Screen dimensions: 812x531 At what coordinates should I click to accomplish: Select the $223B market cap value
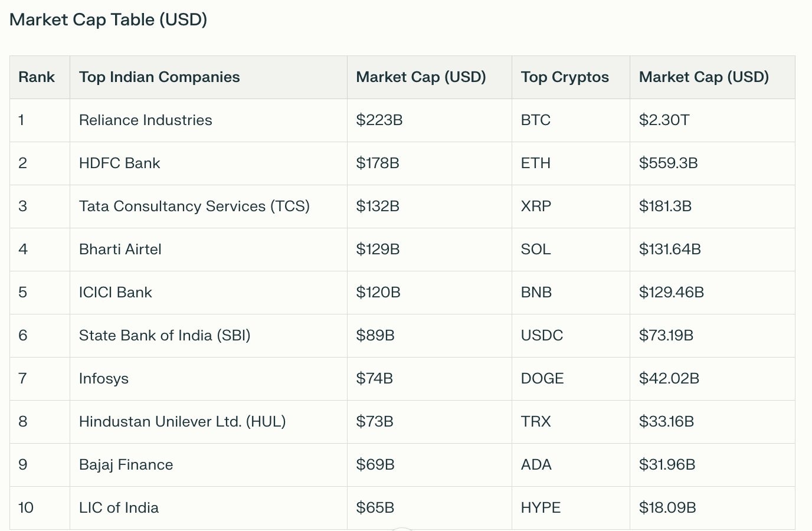pos(379,120)
